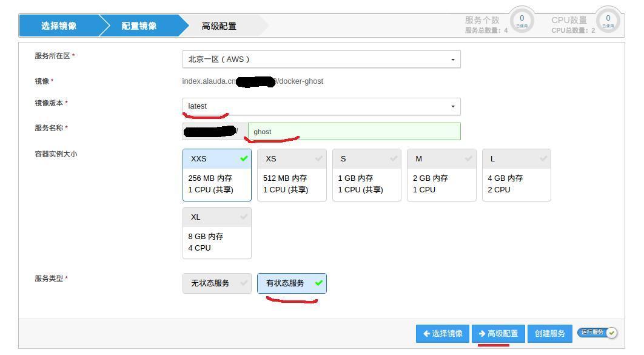This screenshot has height=355, width=644.
Task: Pick the XL 8 GB instance size
Action: point(217,233)
